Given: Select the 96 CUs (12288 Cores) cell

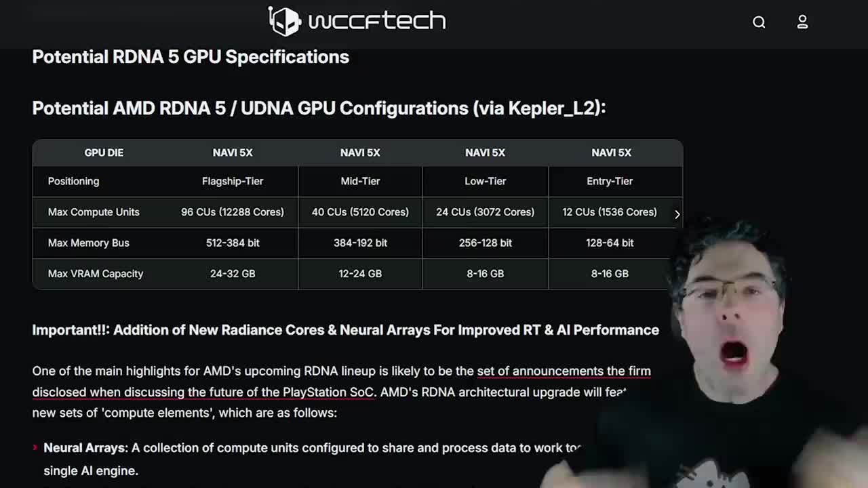Looking at the screenshot, I should (233, 211).
